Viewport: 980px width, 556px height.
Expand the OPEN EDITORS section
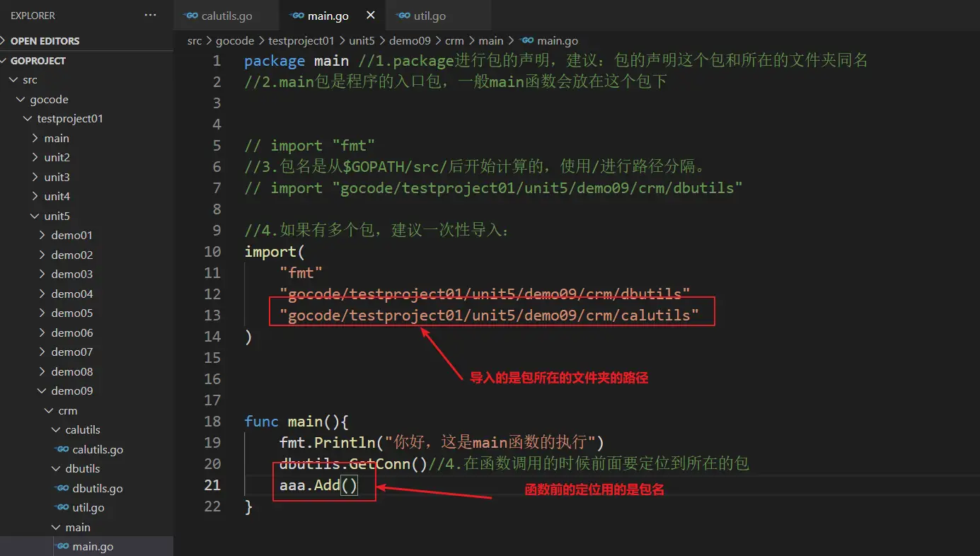tap(45, 41)
